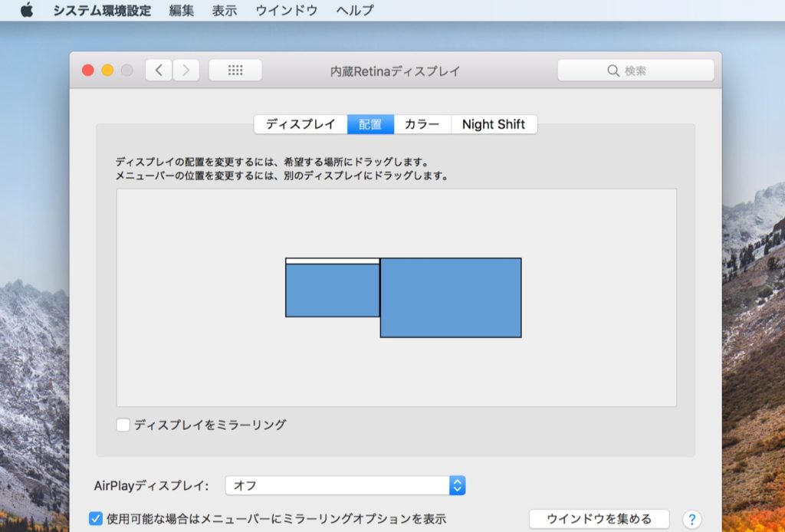
Task: Click the back navigation arrow
Action: click(159, 71)
